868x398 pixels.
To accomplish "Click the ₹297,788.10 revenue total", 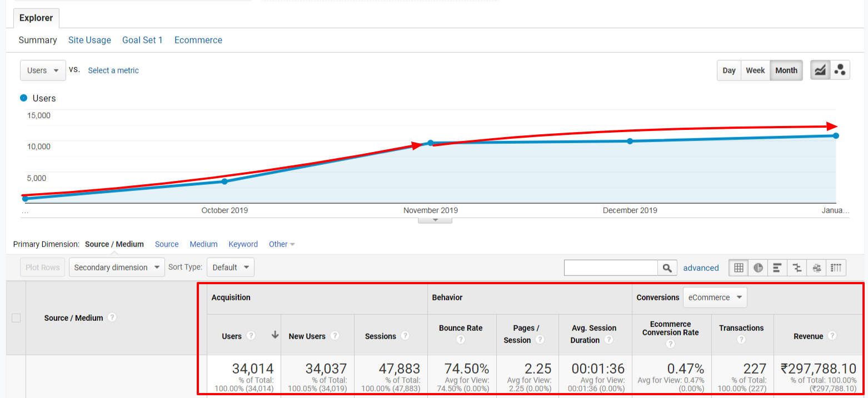I will (x=819, y=369).
